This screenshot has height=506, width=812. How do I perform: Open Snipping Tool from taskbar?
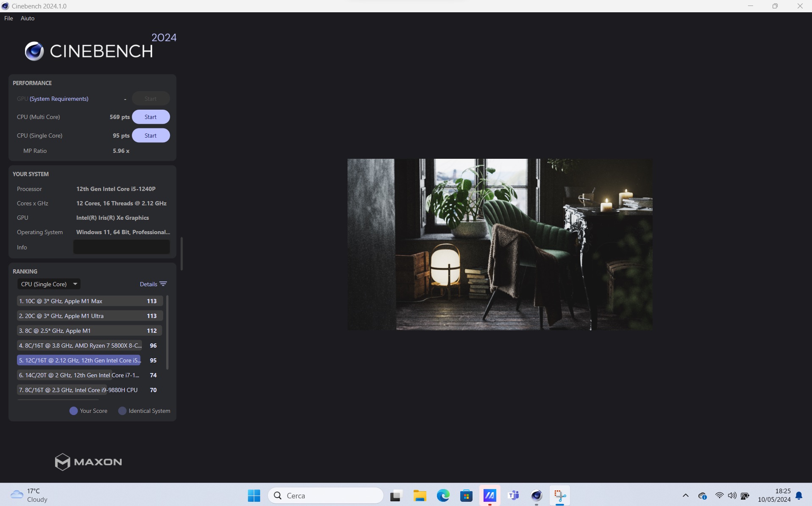pos(560,495)
